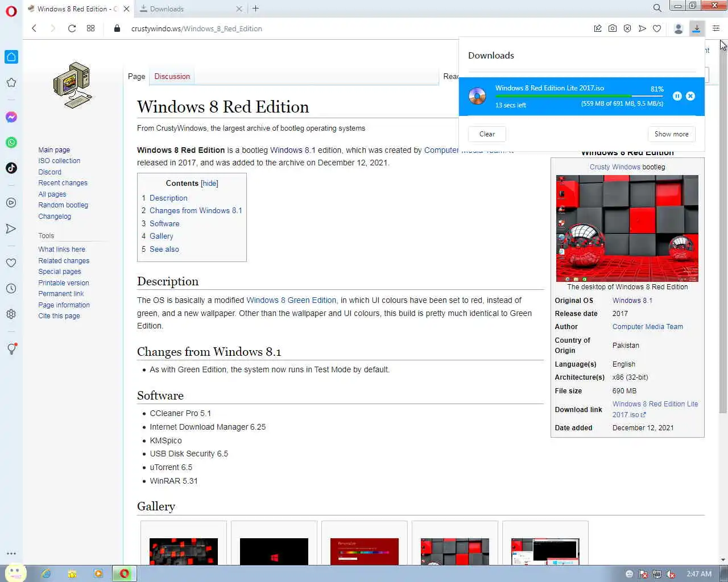The height and width of the screenshot is (582, 728).
Task: Open Computer Media Team infobox link
Action: click(x=648, y=327)
